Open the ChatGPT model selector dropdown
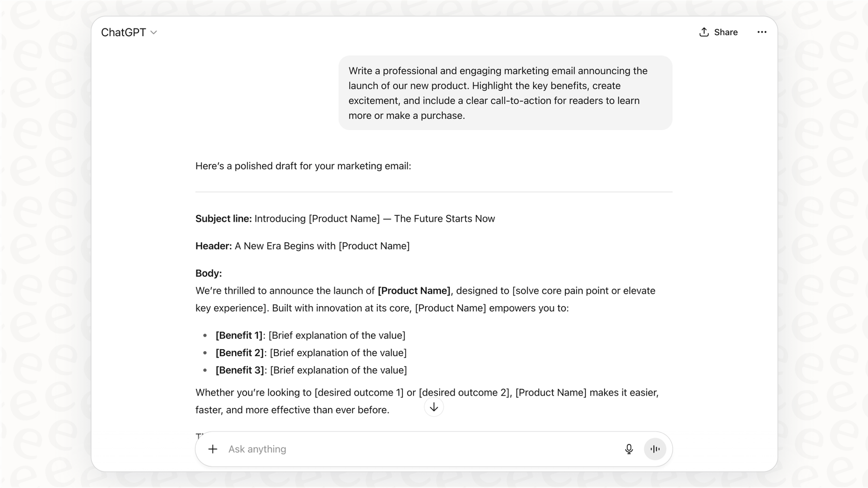868x488 pixels. [x=129, y=33]
